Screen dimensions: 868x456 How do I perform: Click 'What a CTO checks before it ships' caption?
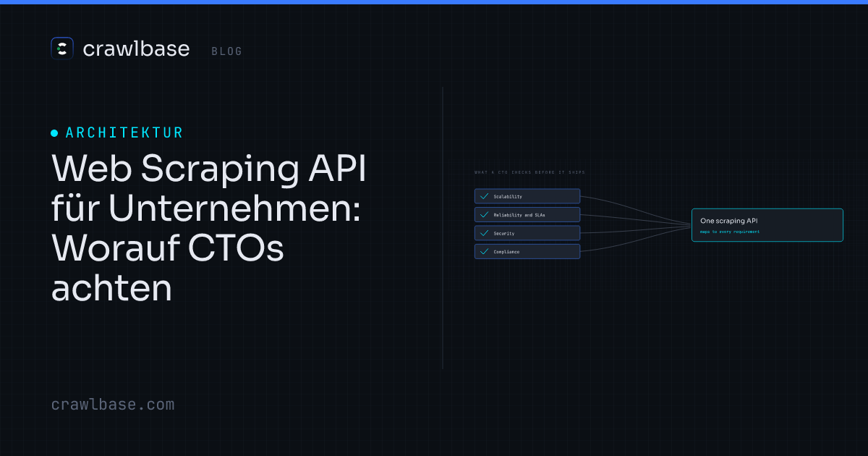529,172
